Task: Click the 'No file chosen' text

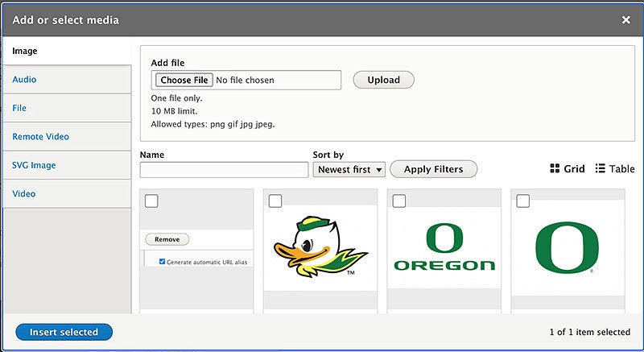Action: pos(246,80)
